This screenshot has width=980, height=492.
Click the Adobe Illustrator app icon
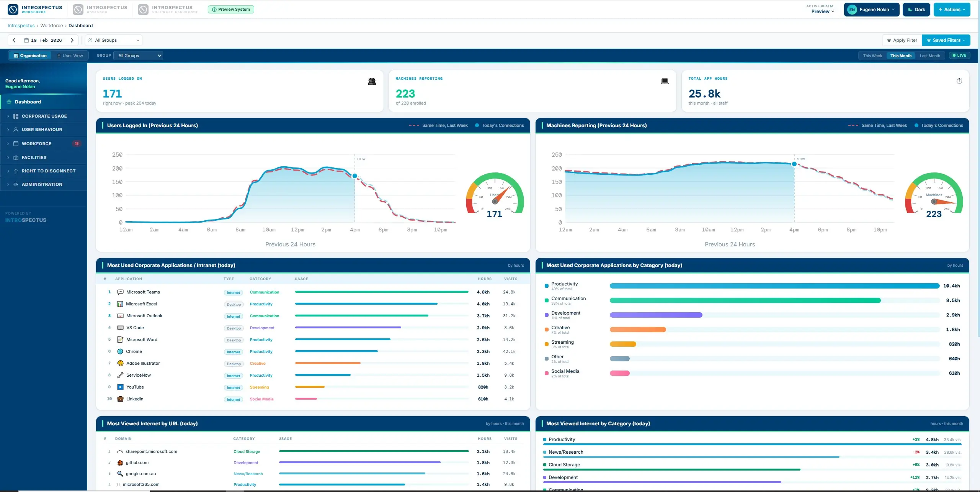(120, 363)
